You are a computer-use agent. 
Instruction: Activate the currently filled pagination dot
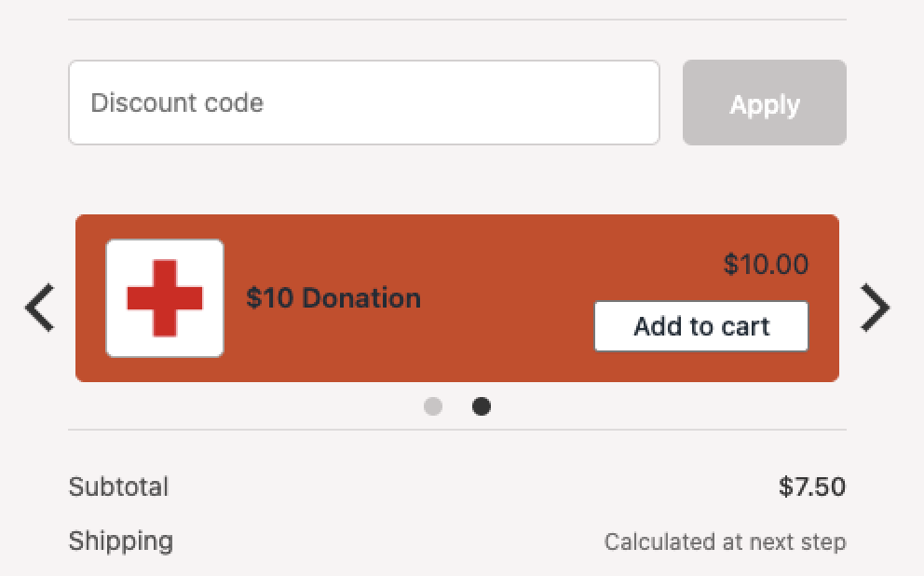(x=482, y=406)
